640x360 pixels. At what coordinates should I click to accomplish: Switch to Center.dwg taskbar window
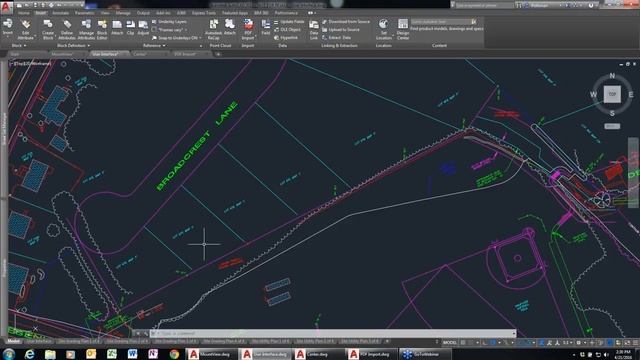(x=318, y=354)
